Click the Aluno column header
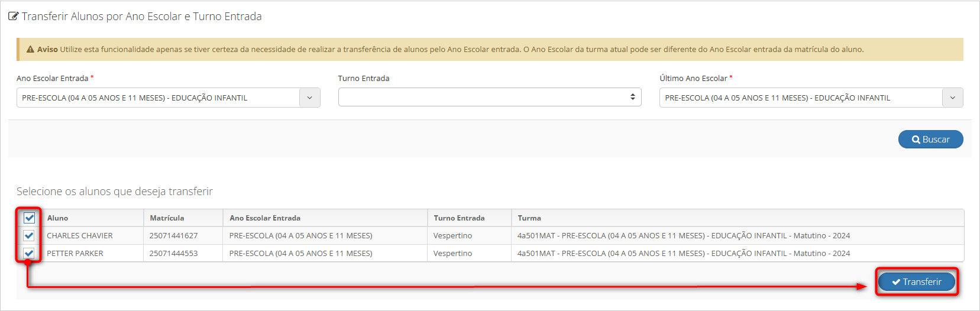Screen dimensions: 980x311 (x=58, y=218)
